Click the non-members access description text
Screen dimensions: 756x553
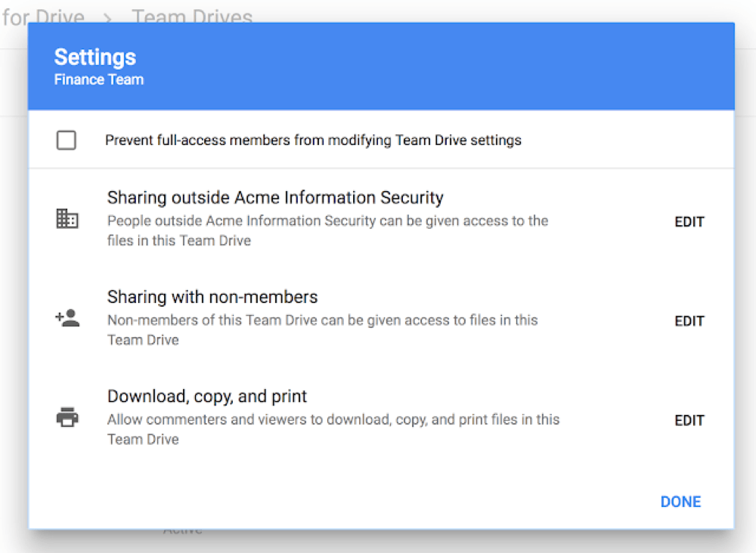pyautogui.click(x=323, y=329)
